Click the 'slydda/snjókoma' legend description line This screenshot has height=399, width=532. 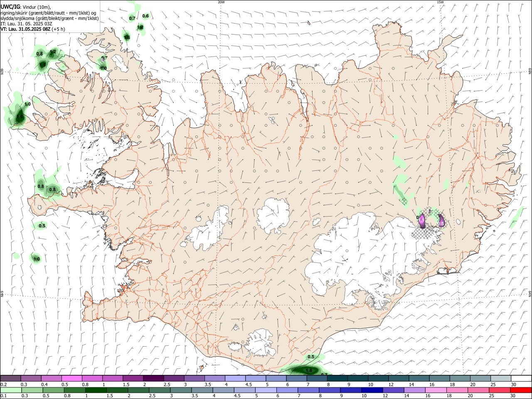click(49, 18)
